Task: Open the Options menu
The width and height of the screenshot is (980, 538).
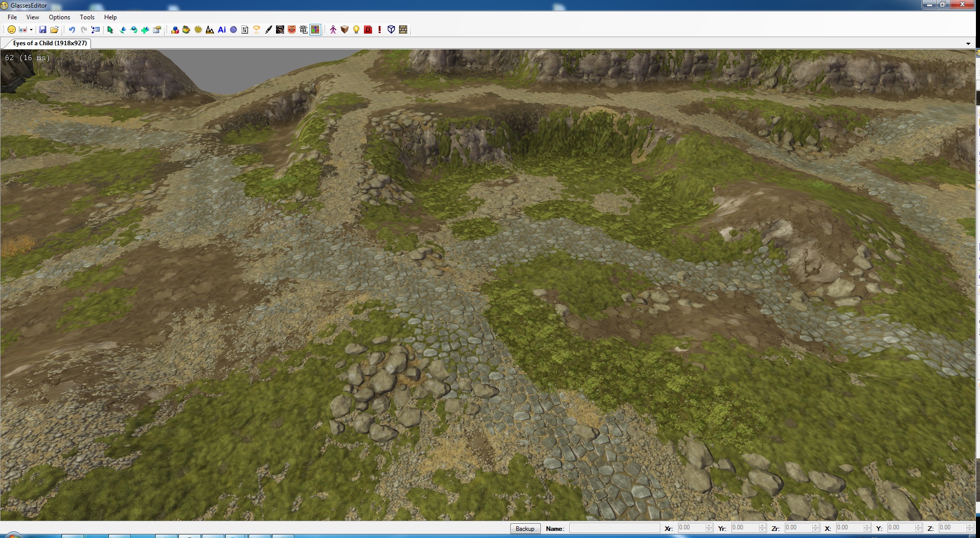Action: coord(59,17)
